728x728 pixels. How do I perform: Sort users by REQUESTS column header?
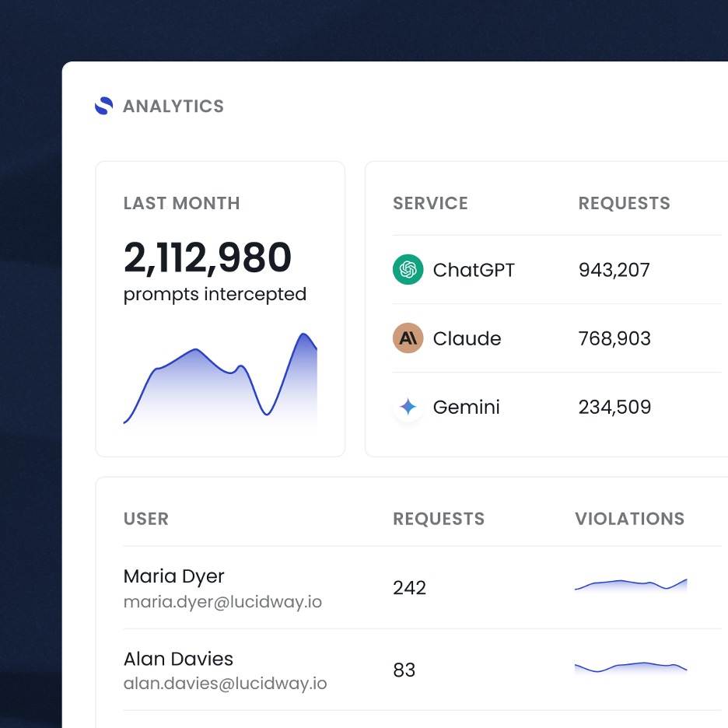coord(439,519)
